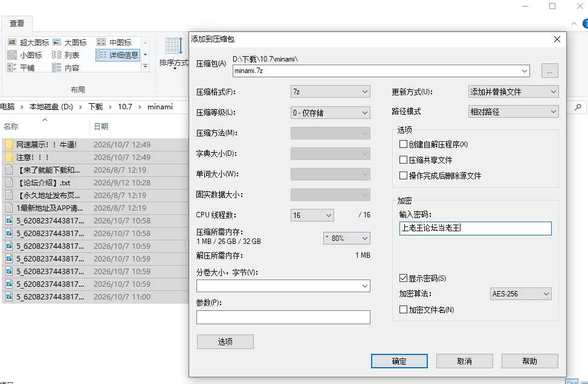Open the archive name minami.7z dropdown
The image size is (588, 384).
[x=525, y=71]
